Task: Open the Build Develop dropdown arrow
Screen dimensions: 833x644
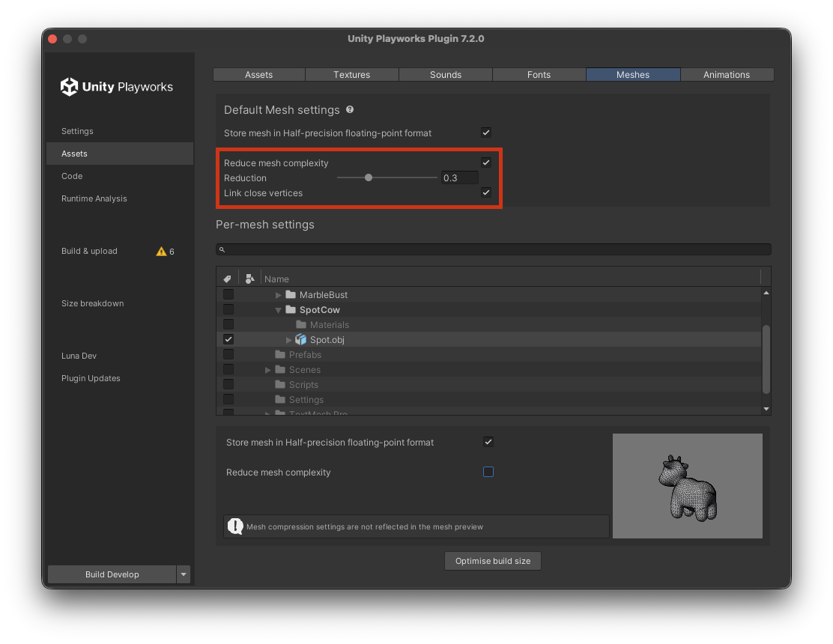Action: coord(184,574)
